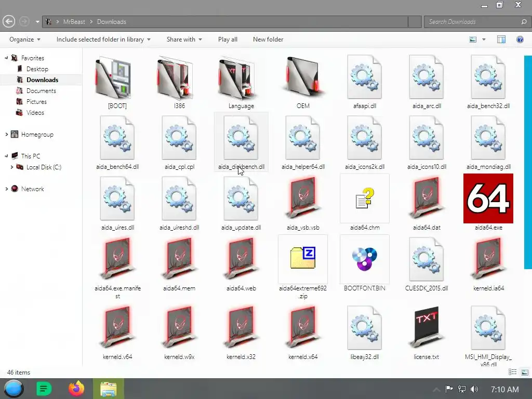This screenshot has height=399, width=532.
Task: Change view with the views icon
Action: (x=473, y=39)
